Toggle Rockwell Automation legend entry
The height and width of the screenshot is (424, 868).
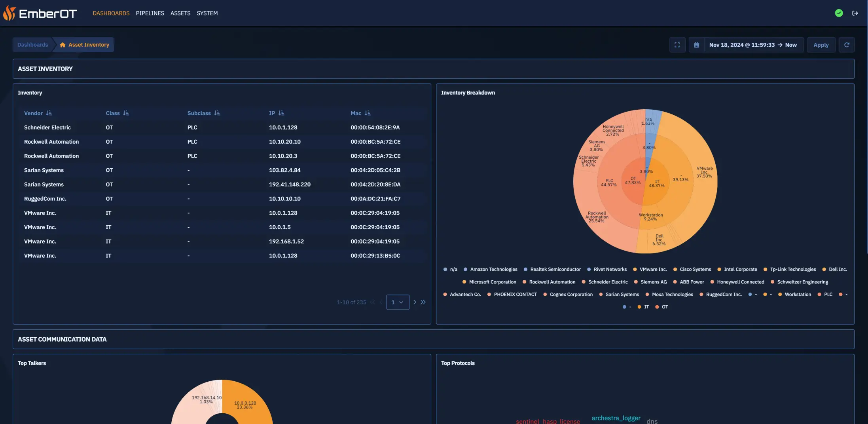549,282
